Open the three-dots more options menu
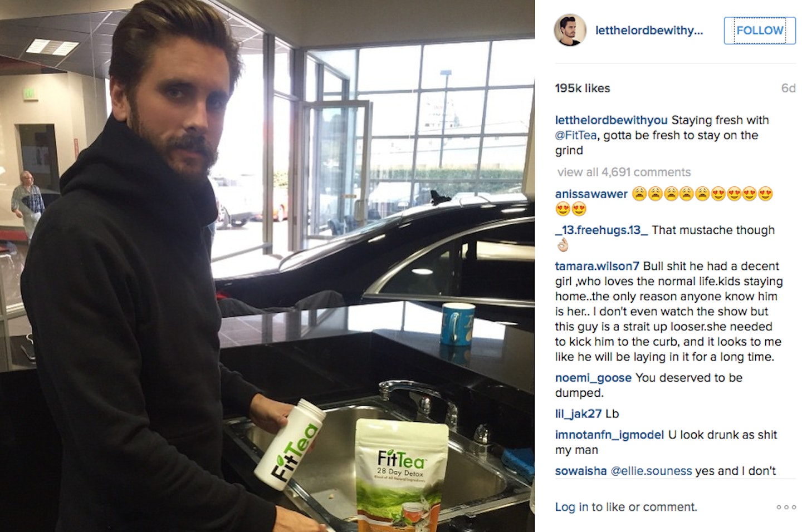The height and width of the screenshot is (532, 802). (x=786, y=507)
